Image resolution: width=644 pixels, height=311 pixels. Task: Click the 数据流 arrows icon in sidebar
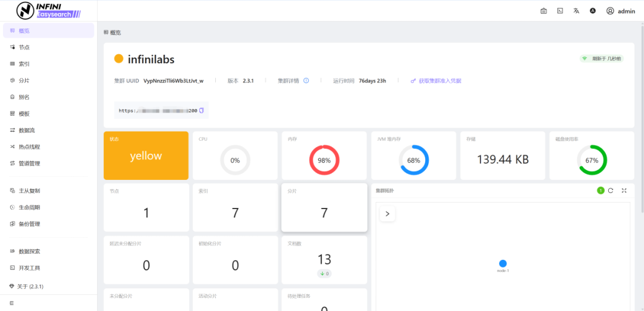(13, 130)
